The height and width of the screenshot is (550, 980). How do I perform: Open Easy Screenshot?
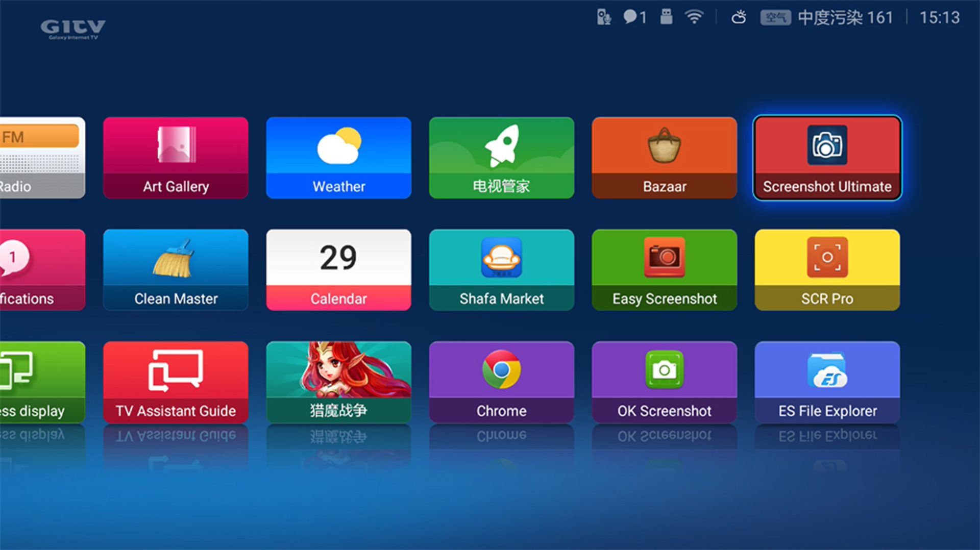(x=664, y=269)
